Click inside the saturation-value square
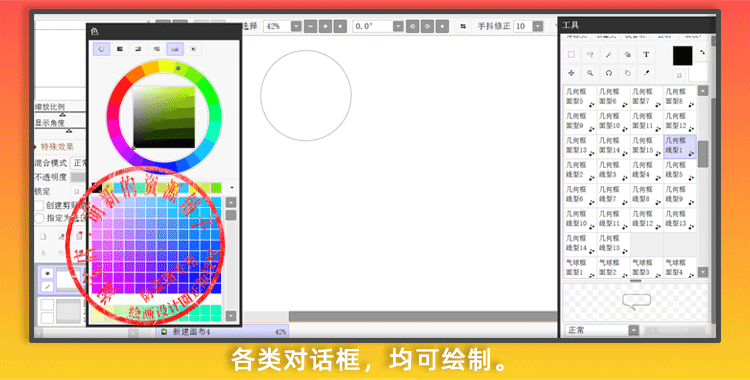The image size is (750, 380). click(x=164, y=117)
